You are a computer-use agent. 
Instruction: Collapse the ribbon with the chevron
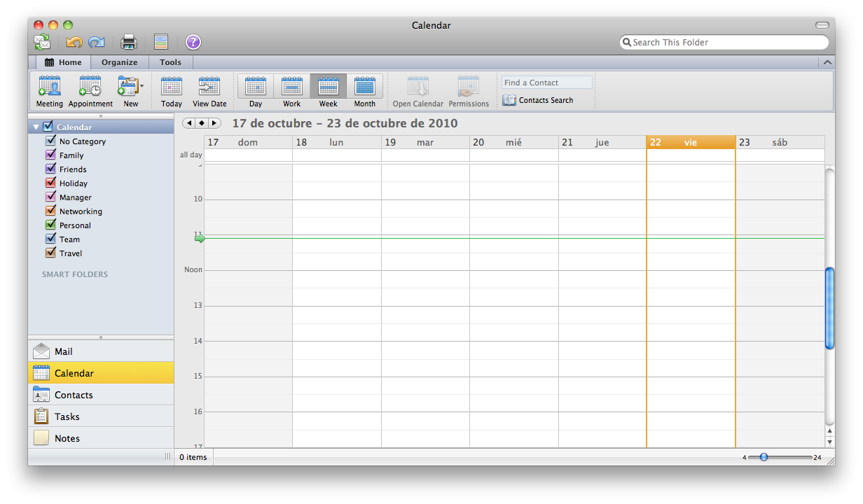pyautogui.click(x=827, y=62)
